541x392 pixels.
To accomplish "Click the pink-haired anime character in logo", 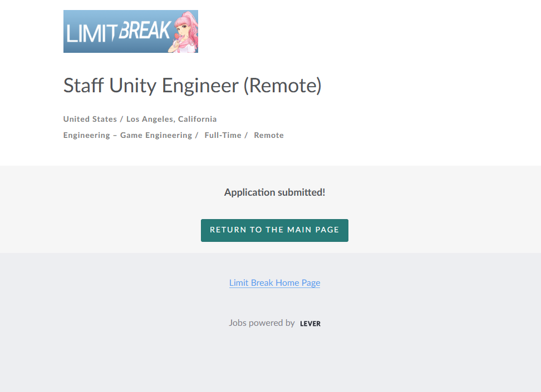I will (x=184, y=32).
